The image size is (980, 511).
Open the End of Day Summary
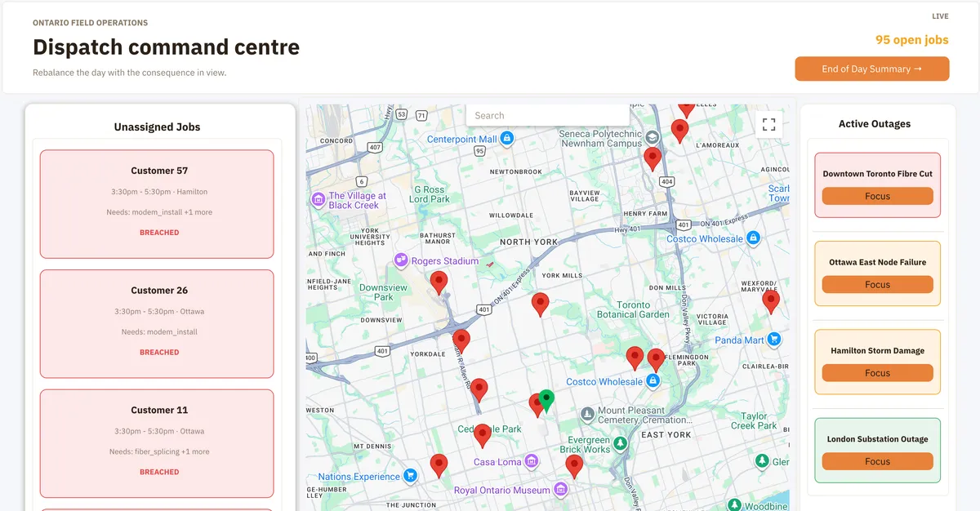[x=872, y=69]
